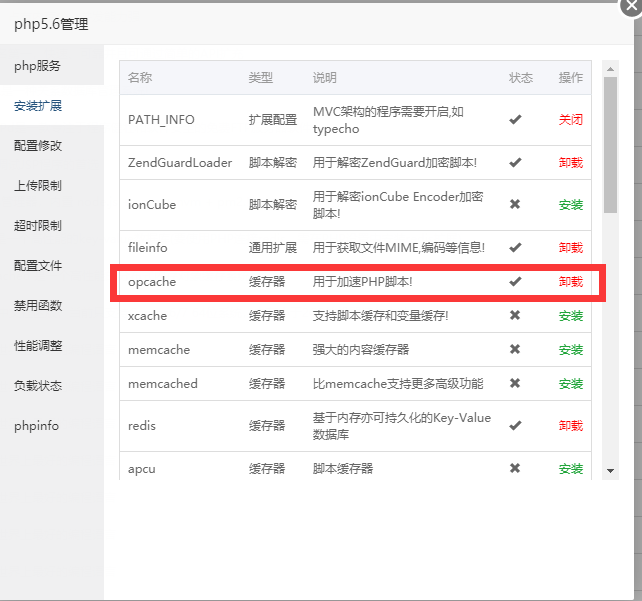The width and height of the screenshot is (642, 601).
Task: Select the apcu name cell
Action: (142, 469)
